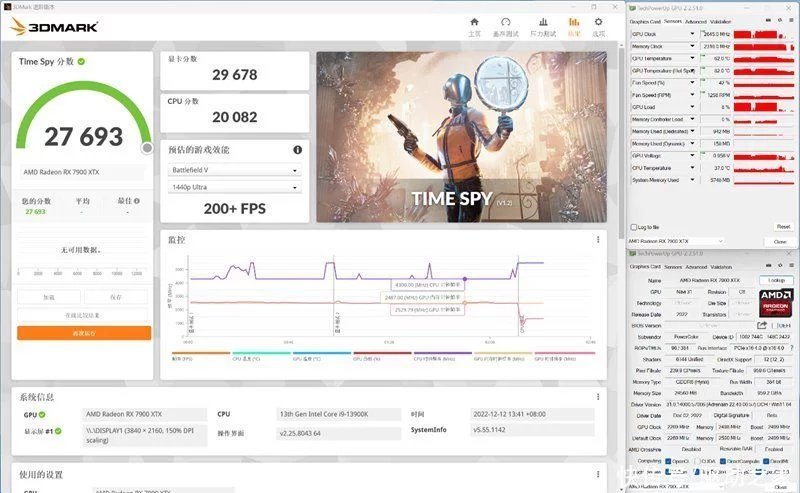Click the 3DMark logo
Viewport: 800px width, 493px height.
(54, 27)
